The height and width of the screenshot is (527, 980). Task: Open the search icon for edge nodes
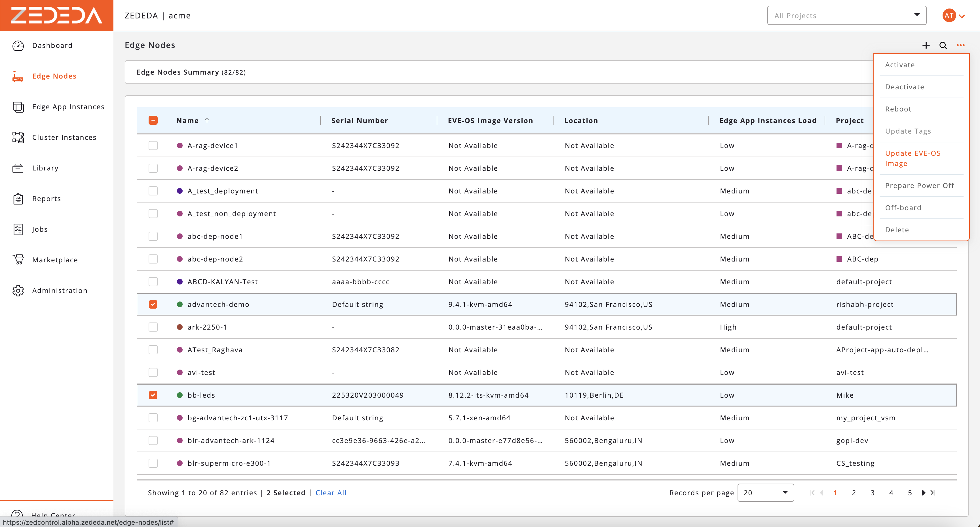[943, 45]
